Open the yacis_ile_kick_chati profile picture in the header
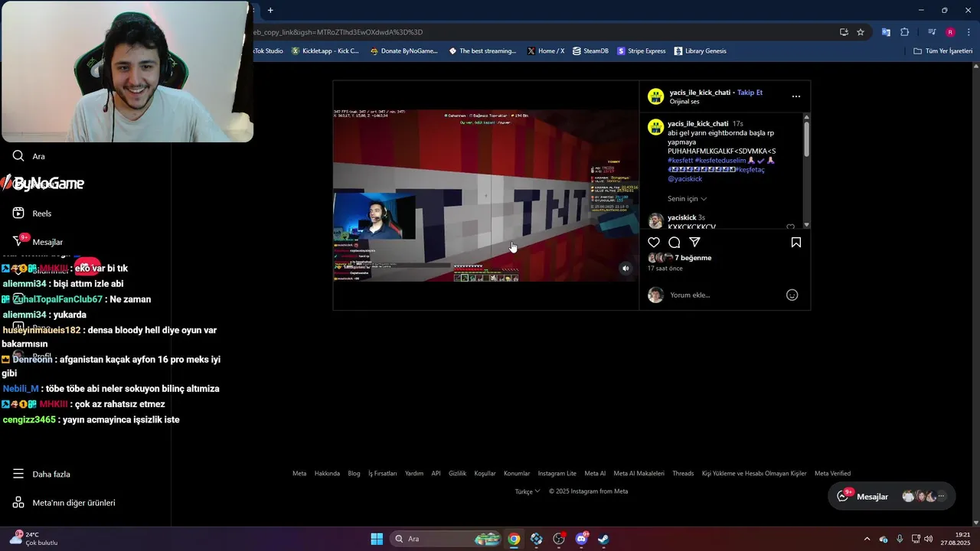 pos(655,96)
